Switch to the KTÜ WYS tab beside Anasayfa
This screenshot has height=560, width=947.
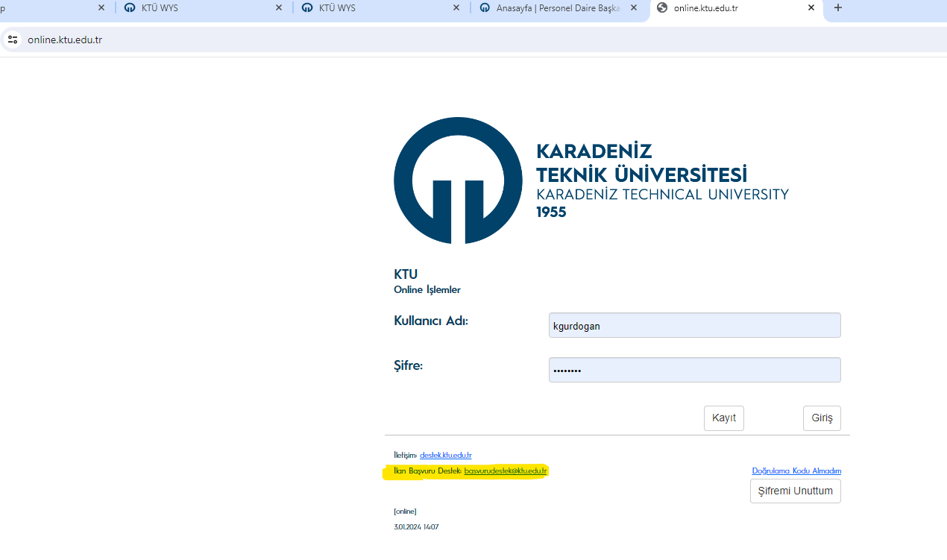[x=382, y=8]
